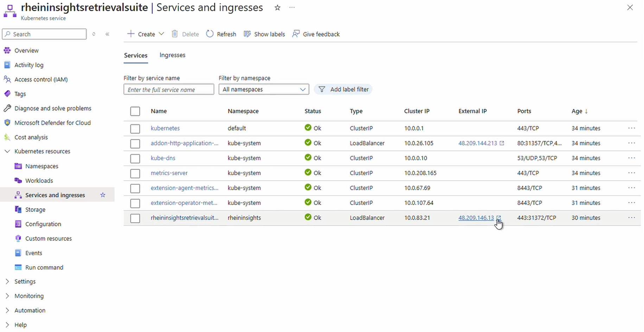The width and height of the screenshot is (644, 332).
Task: Open Diagnose and solve problems
Action: (x=53, y=108)
